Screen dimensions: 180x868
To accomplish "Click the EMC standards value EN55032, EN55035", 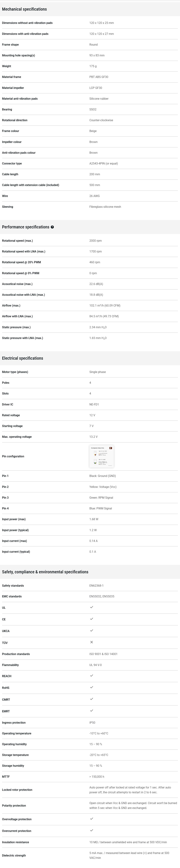I will point(102,596).
